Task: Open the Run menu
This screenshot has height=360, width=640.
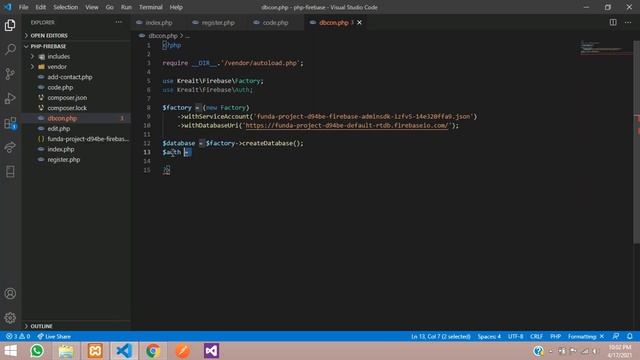Action: (x=126, y=7)
